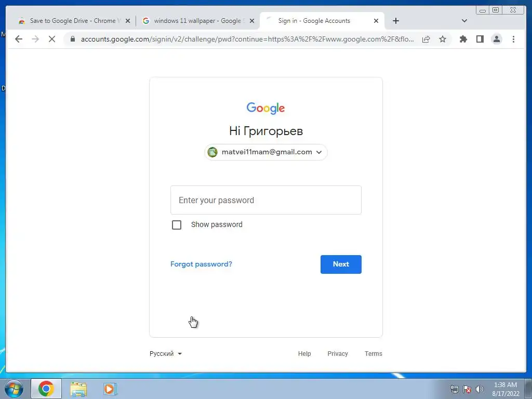Close the Save to Google Drive tab
532x399 pixels.
point(128,21)
